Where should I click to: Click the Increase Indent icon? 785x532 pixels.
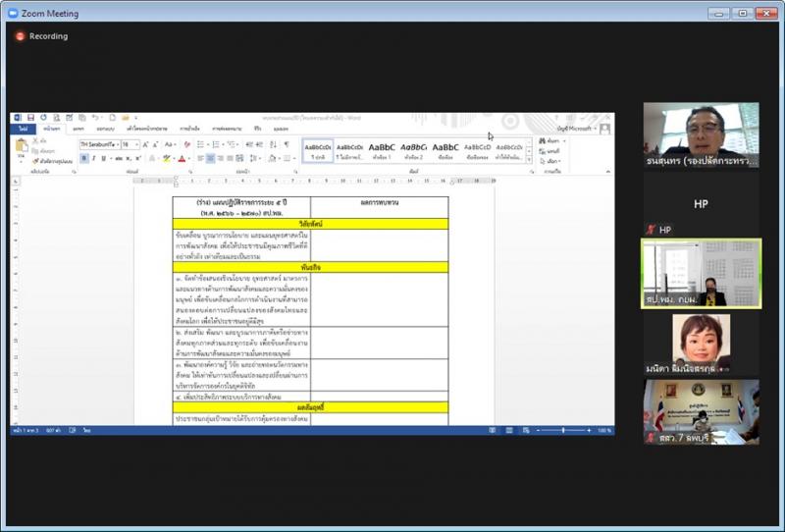259,144
